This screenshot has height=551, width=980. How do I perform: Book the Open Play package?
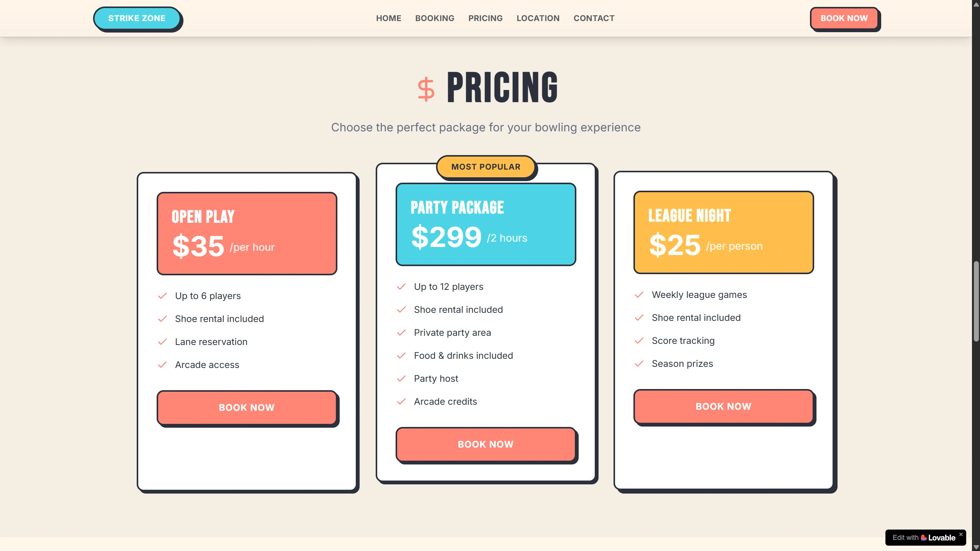coord(247,407)
